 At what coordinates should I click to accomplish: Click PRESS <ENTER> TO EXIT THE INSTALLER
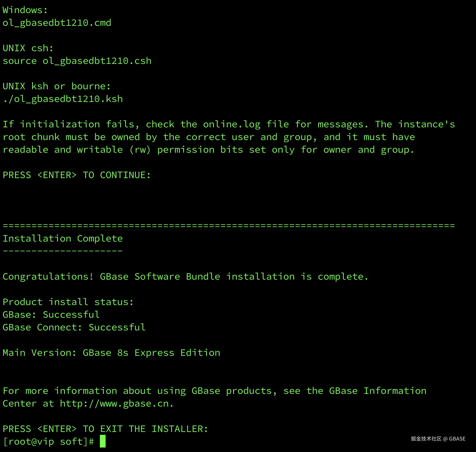(x=105, y=429)
